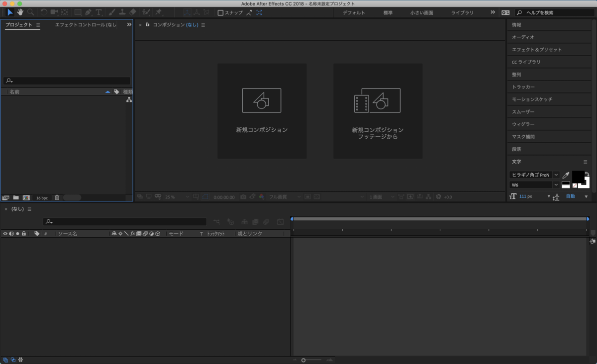Image resolution: width=597 pixels, height=364 pixels.
Task: Click 新規コンポジション フッテージから button
Action: [x=378, y=111]
